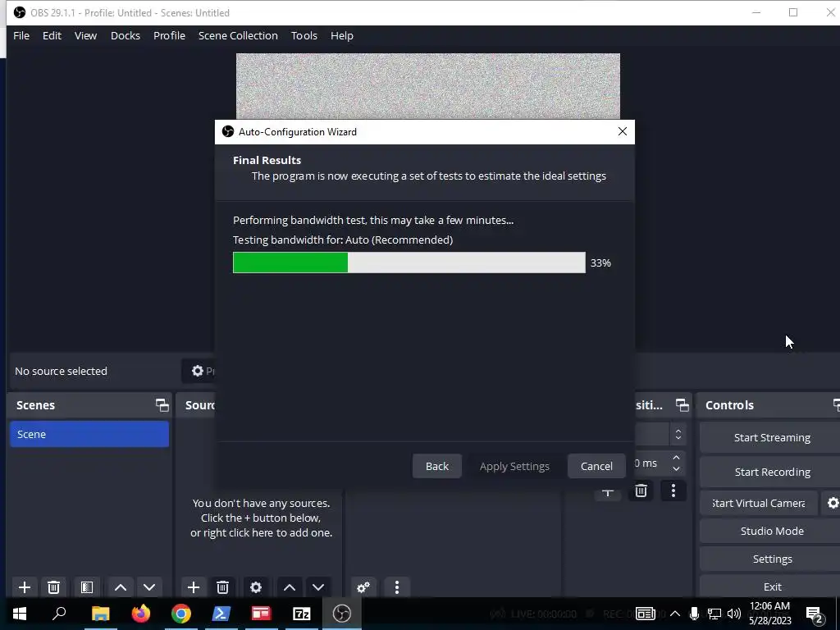Open OBS Settings from Controls
This screenshot has width=840, height=630.
[x=771, y=559]
